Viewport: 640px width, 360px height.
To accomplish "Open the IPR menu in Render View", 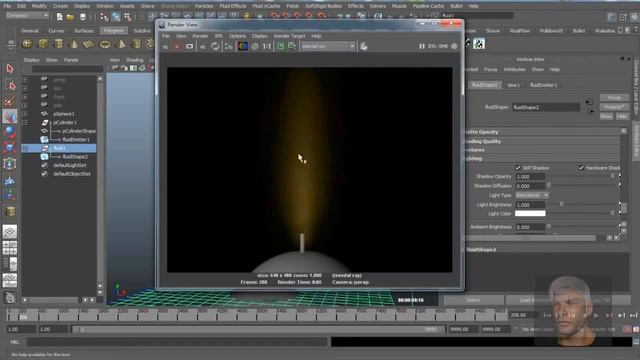I will 219,36.
